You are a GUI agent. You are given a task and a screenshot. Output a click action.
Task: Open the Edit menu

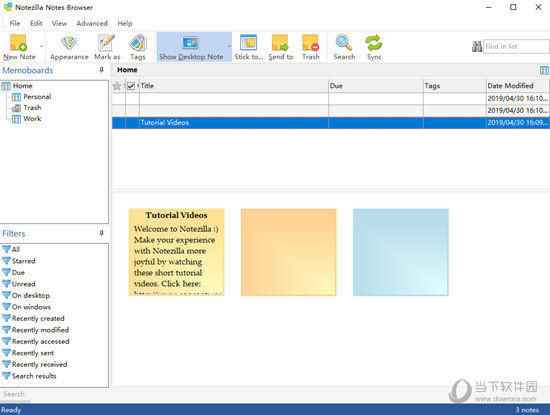[36, 24]
